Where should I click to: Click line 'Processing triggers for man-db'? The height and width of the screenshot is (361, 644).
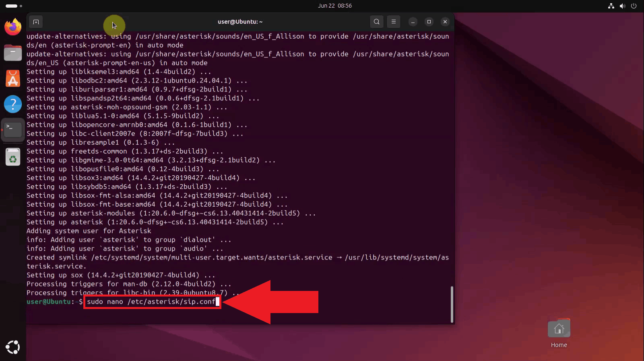click(129, 284)
